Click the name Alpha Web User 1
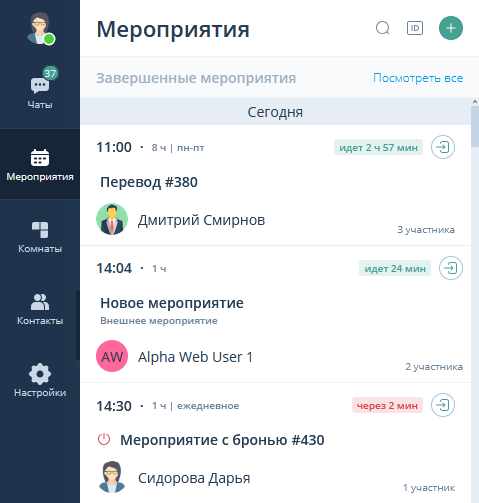 tap(195, 357)
